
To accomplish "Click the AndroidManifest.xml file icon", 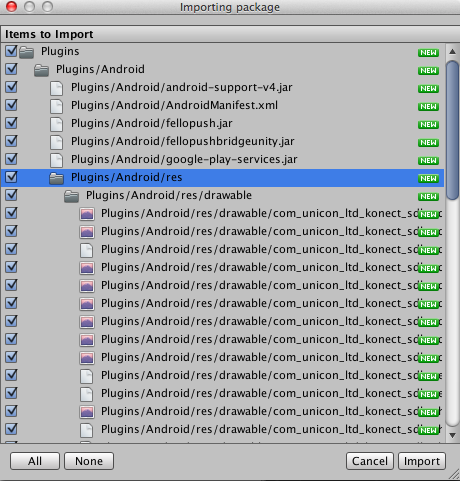I will coord(56,106).
